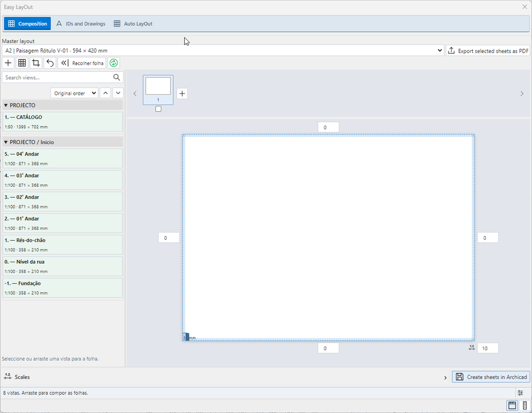Open the Master layout dropdown

pyautogui.click(x=223, y=51)
